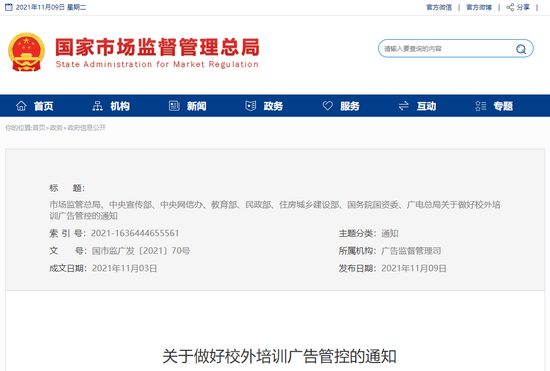Click the newspaper icon beside 新闻
This screenshot has width=550, height=371.
(174, 106)
